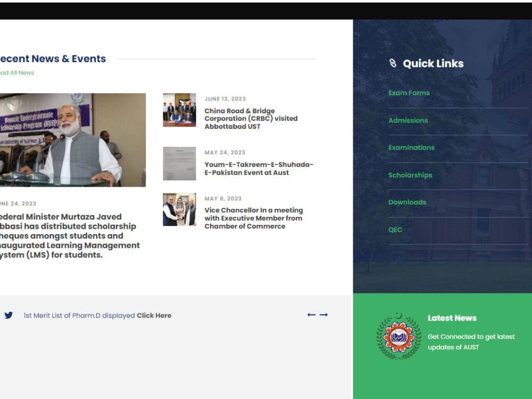The height and width of the screenshot is (399, 532).
Task: Click the Recent News & Events heading
Action: click(53, 59)
